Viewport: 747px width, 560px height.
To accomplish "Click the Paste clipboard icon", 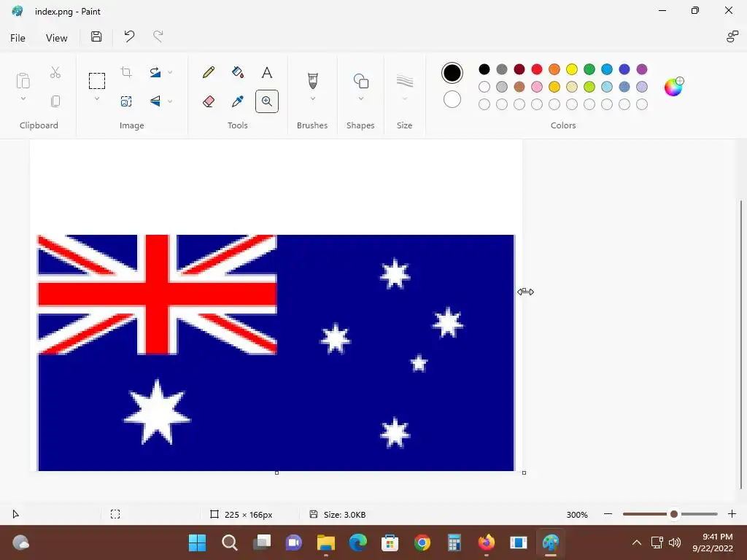I will point(23,81).
